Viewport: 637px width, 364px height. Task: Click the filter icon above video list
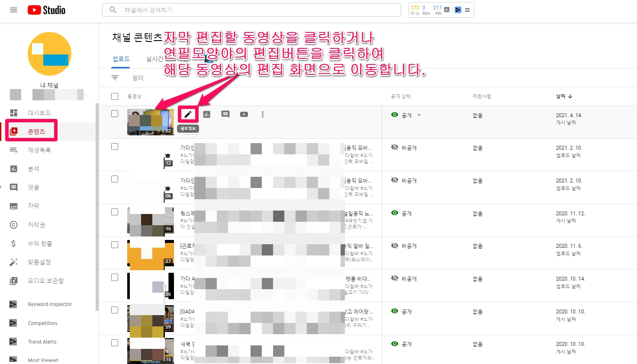[x=115, y=78]
